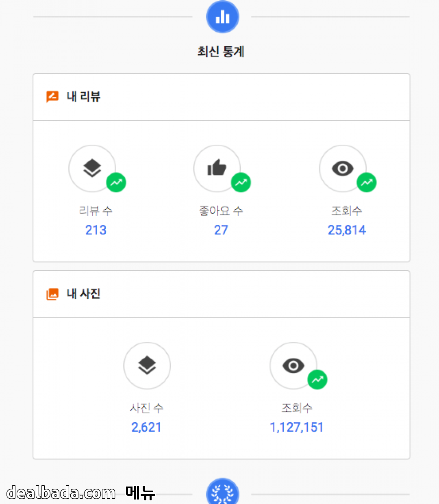Open the likes count number 27

[221, 230]
